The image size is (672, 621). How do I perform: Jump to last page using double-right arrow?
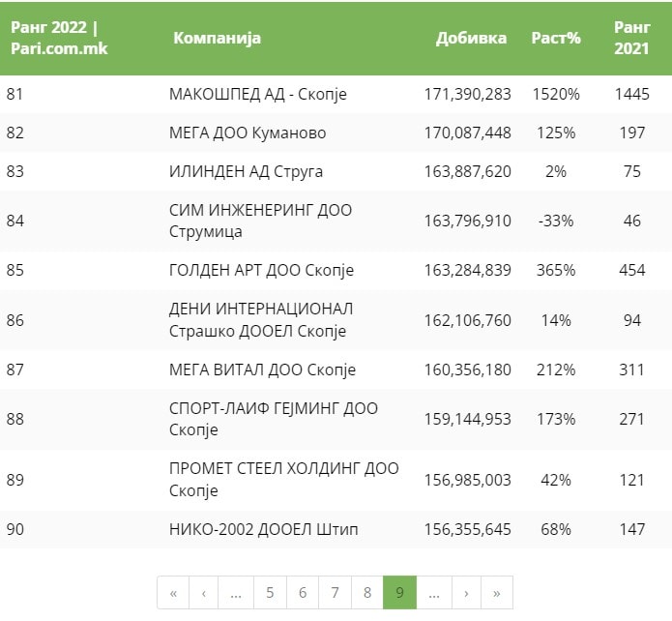497,593
